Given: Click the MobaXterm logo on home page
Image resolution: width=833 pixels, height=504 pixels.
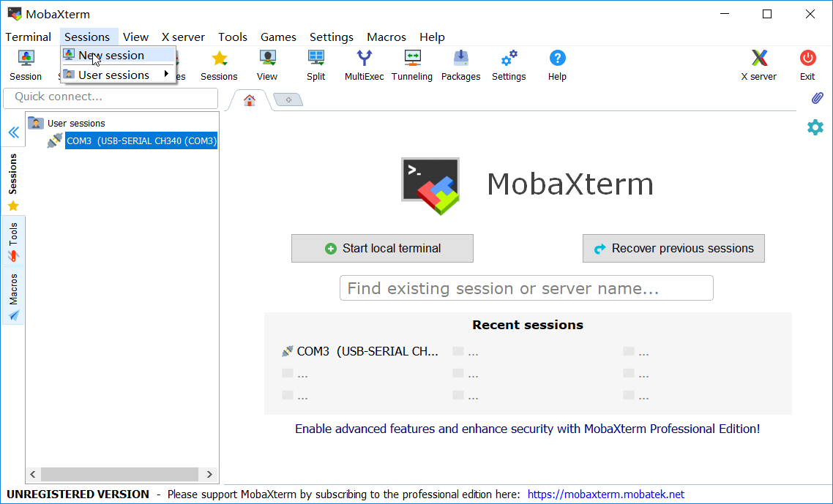Looking at the screenshot, I should 430,186.
